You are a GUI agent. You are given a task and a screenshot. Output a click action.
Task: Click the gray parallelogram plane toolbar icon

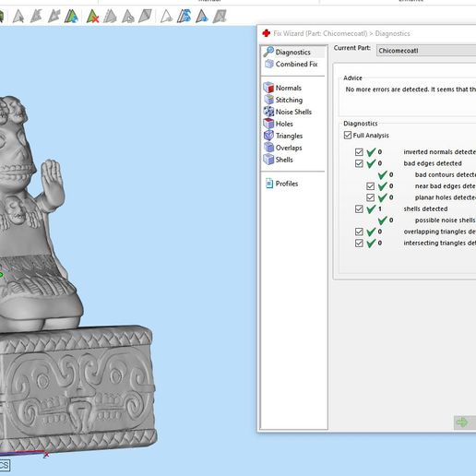click(146, 16)
